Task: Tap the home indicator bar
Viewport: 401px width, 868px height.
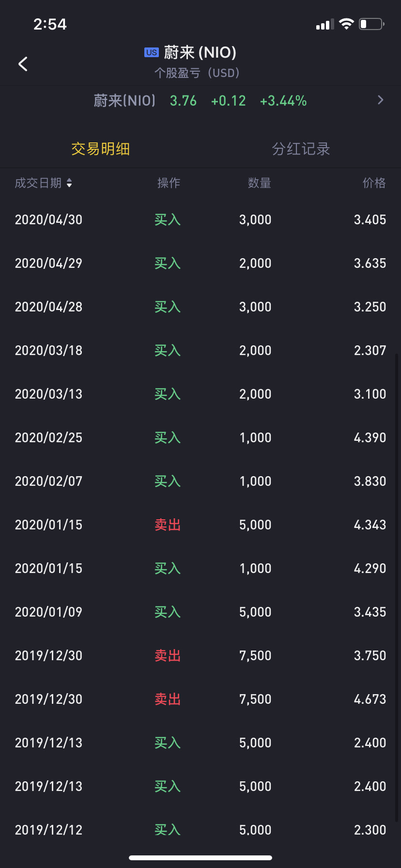Action: [x=200, y=857]
